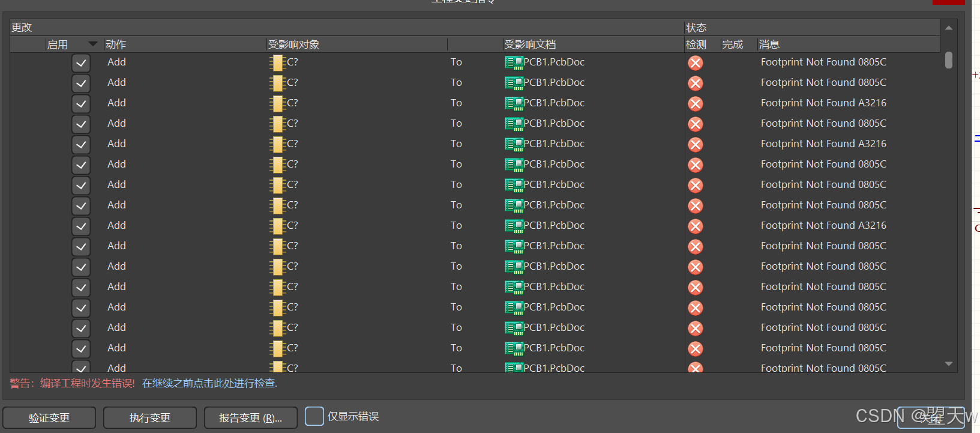Uncheck the enable checkbox in the sixth row
Viewport: 980px width, 433px height.
click(x=81, y=165)
